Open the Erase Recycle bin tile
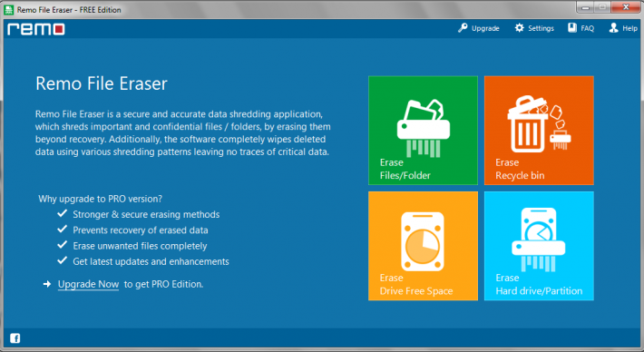The height and width of the screenshot is (352, 644). [x=539, y=131]
